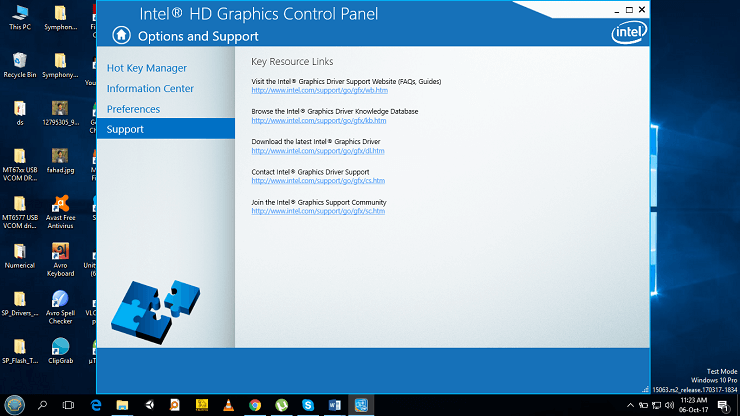Click the Intel logo in the header

click(629, 33)
